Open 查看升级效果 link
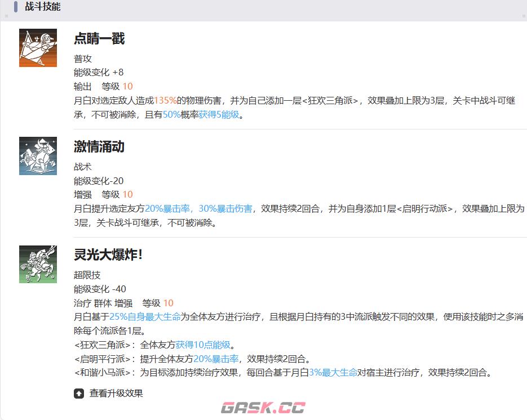527x420 pixels. pyautogui.click(x=116, y=393)
